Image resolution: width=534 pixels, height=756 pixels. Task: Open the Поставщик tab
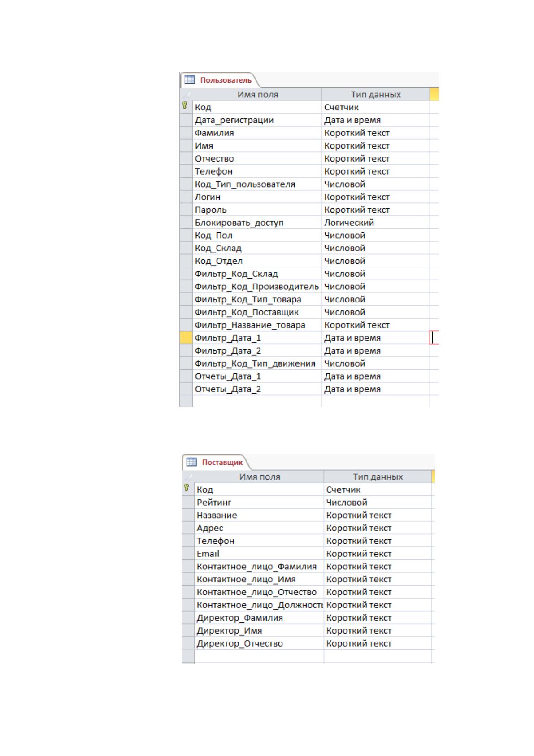coord(214,462)
